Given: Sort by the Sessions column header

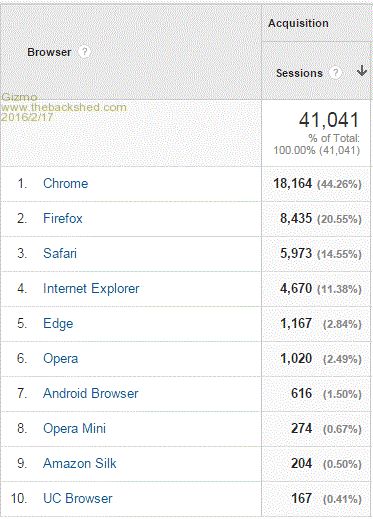Looking at the screenshot, I should point(299,73).
